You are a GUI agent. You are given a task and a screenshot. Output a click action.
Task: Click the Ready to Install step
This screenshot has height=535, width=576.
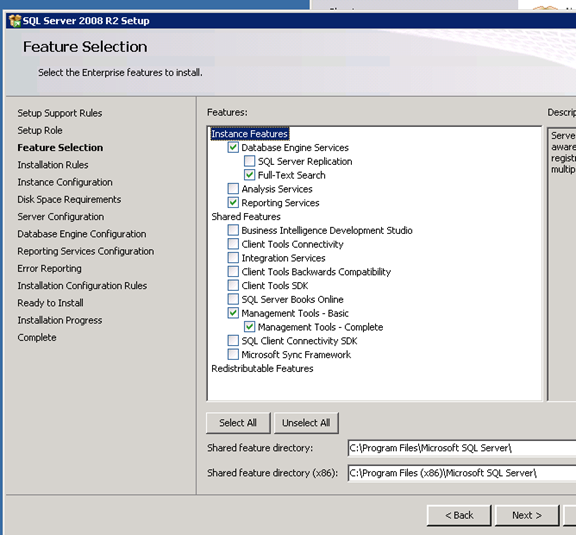tap(50, 303)
